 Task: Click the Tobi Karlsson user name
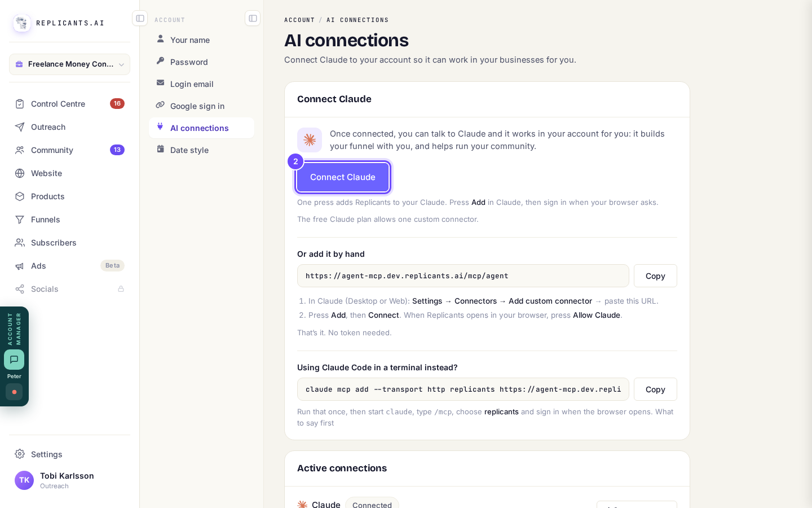[67, 476]
